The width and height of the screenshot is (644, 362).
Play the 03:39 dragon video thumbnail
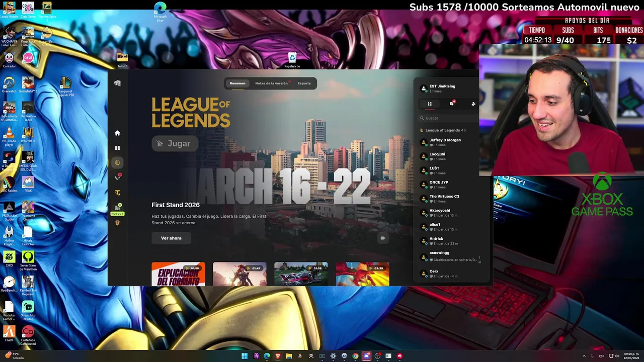point(362,274)
